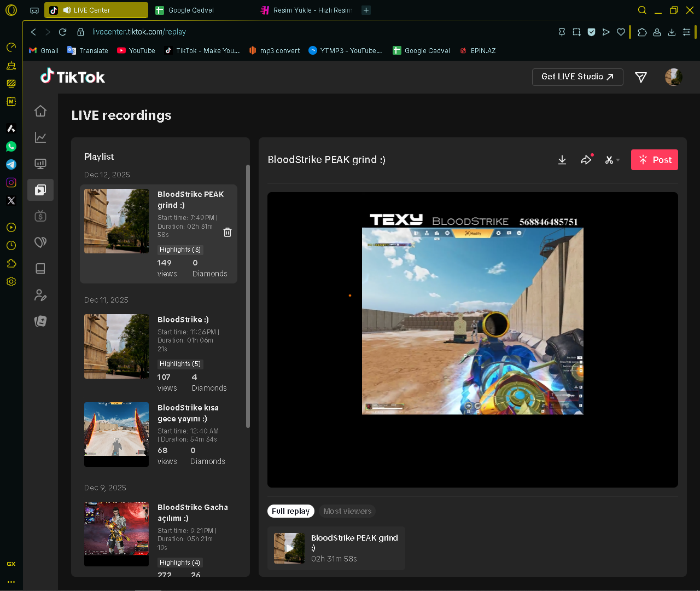
Task: Search open tabs with the magnifier icon
Action: tap(642, 10)
